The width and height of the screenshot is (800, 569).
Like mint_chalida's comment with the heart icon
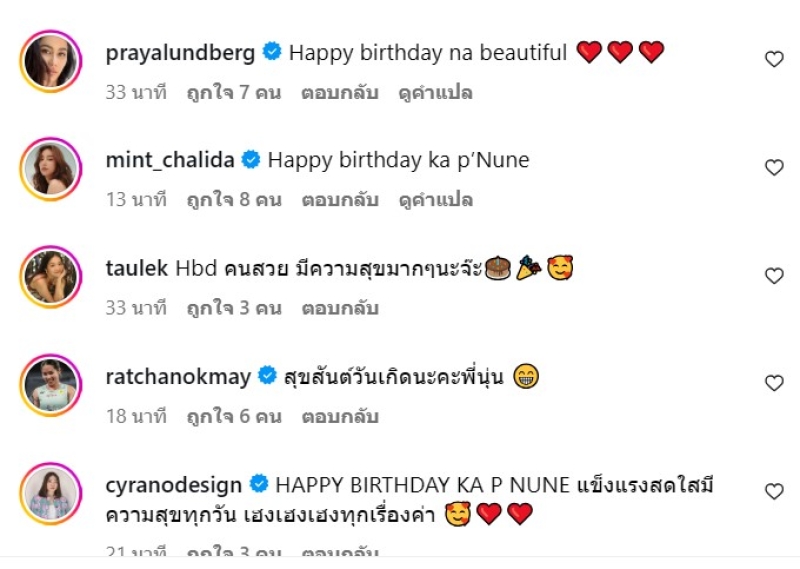click(x=774, y=167)
